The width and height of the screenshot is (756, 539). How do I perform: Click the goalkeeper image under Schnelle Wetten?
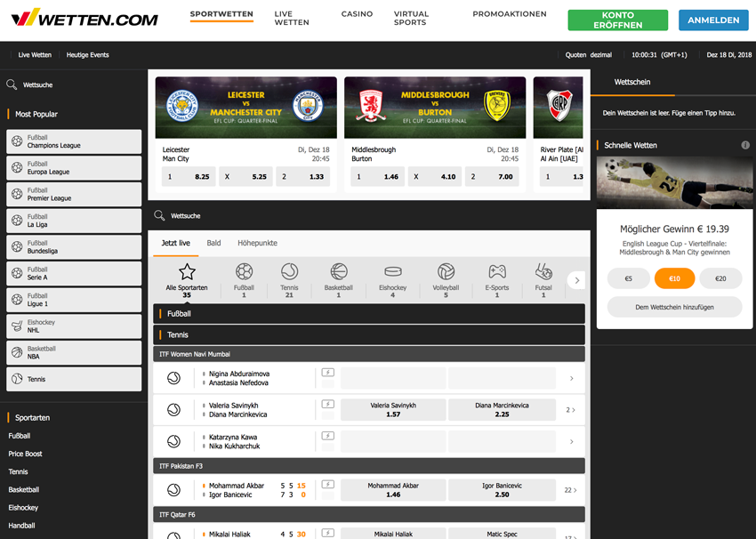pyautogui.click(x=674, y=182)
